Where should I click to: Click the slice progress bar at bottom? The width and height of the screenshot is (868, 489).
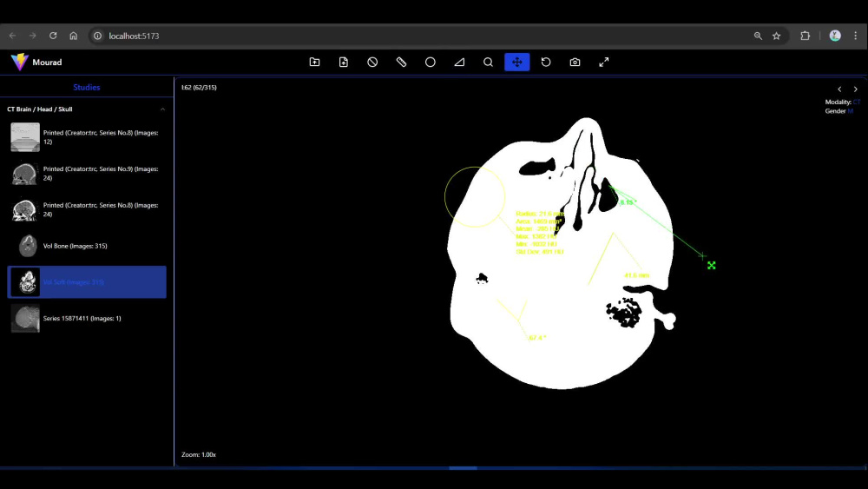[463, 468]
